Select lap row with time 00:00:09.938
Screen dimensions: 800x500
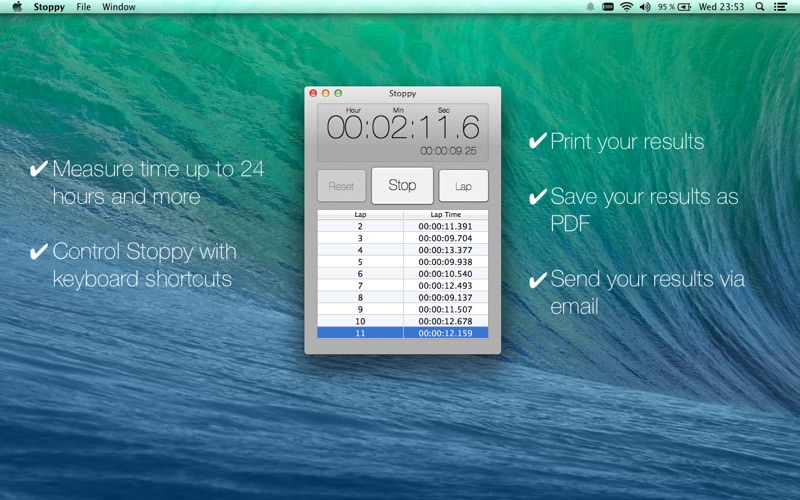point(403,262)
